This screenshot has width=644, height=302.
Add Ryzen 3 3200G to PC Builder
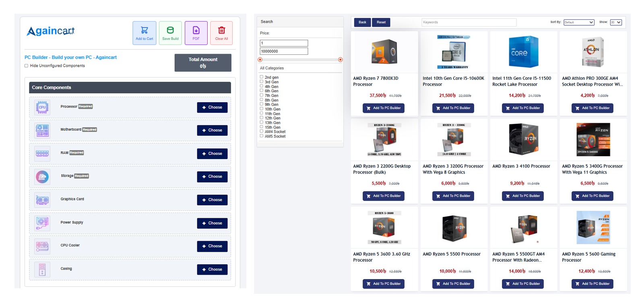tap(453, 196)
